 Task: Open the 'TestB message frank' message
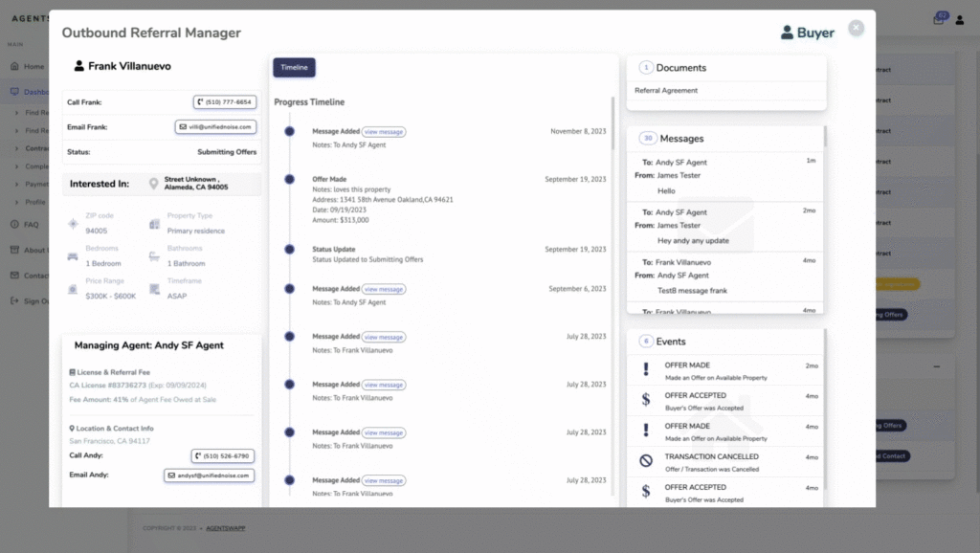[x=725, y=276]
